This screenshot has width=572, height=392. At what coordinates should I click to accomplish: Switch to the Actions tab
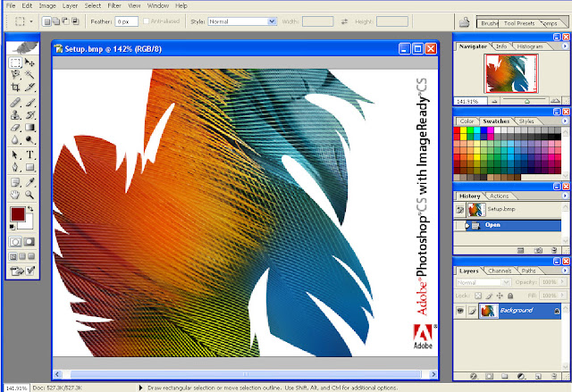[499, 196]
